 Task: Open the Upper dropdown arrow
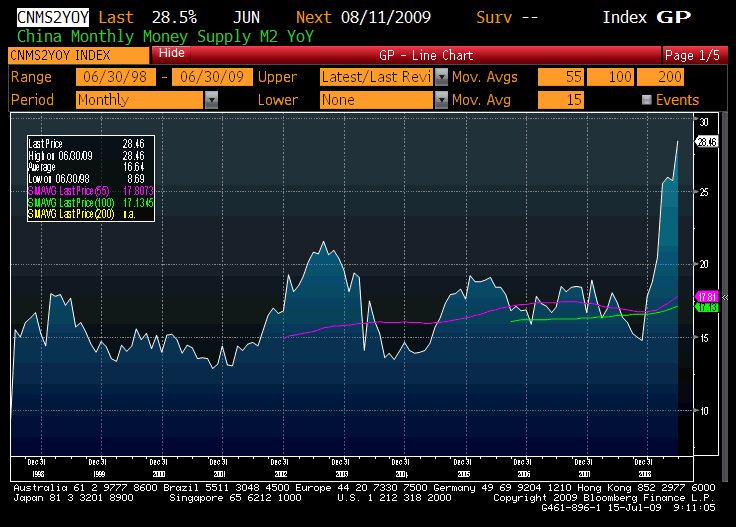point(441,77)
